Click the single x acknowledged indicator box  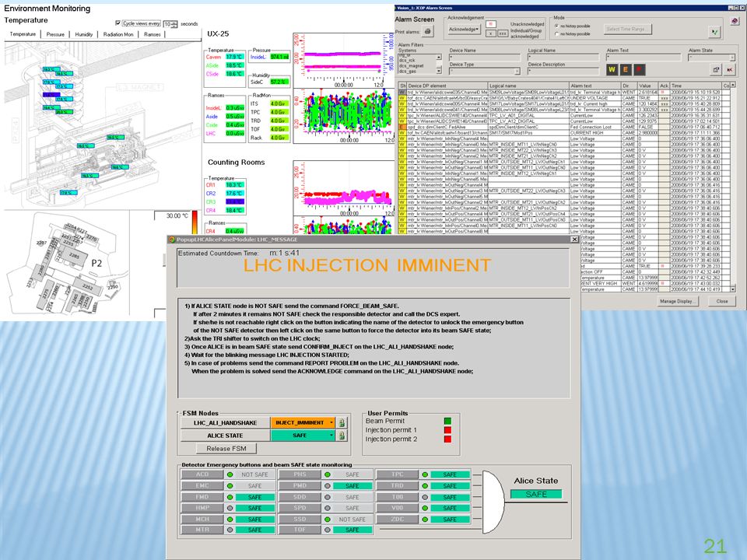[490, 33]
